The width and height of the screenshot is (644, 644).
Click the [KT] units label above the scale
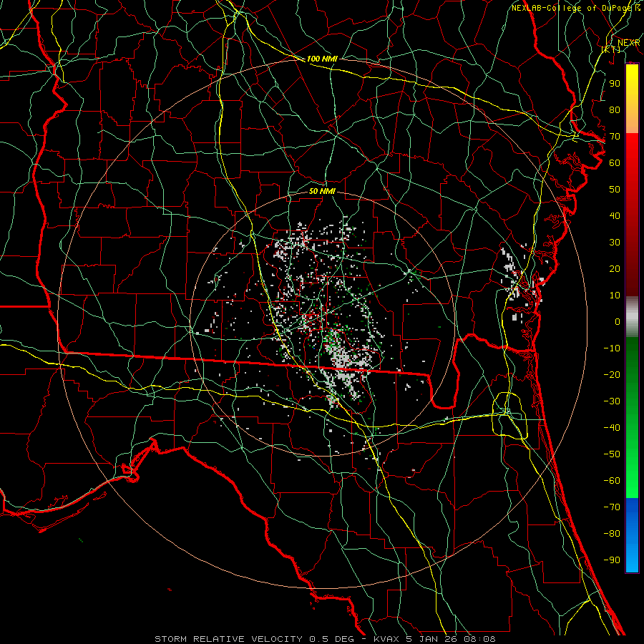point(611,49)
